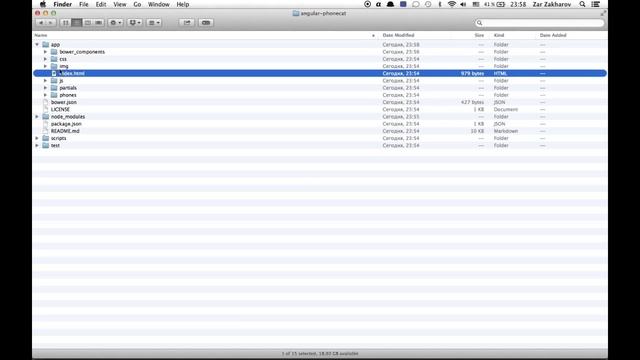Expand the css folder
The image size is (640, 360).
pyautogui.click(x=45, y=59)
